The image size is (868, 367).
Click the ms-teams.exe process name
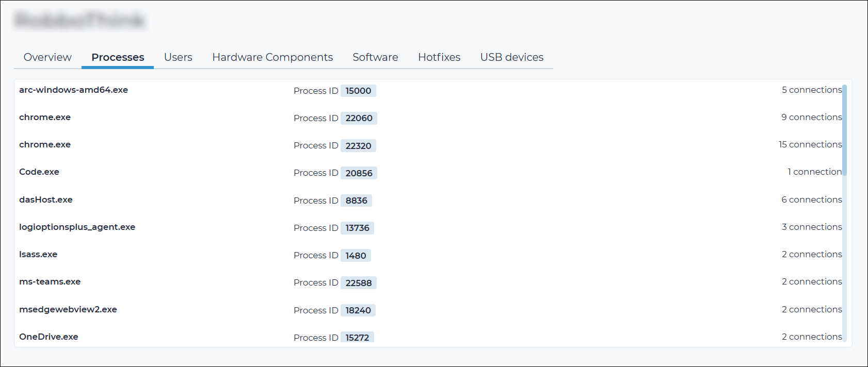click(x=50, y=281)
